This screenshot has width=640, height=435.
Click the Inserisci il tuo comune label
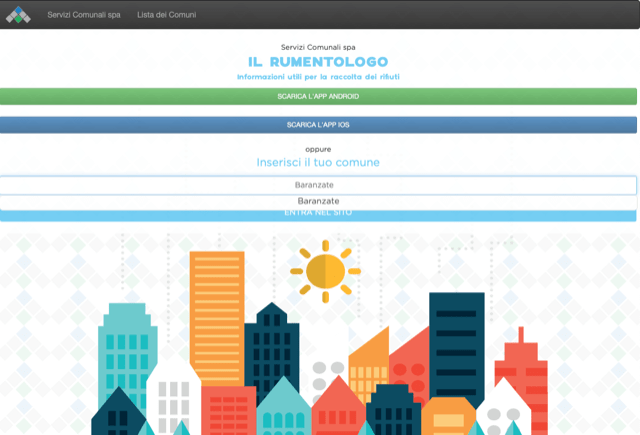pos(318,162)
